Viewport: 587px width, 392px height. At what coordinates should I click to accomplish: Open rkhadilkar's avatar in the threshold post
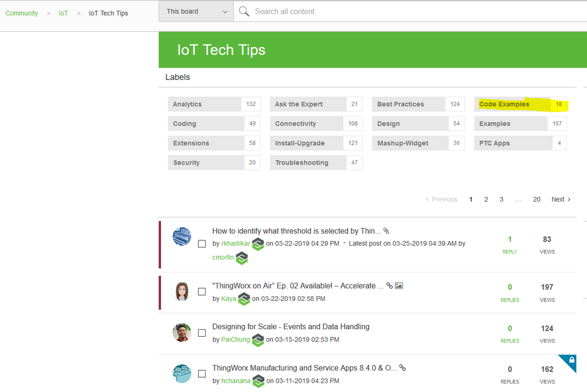point(182,236)
